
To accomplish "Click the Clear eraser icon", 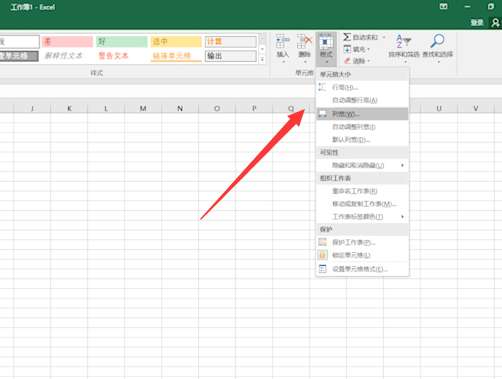I will click(347, 61).
